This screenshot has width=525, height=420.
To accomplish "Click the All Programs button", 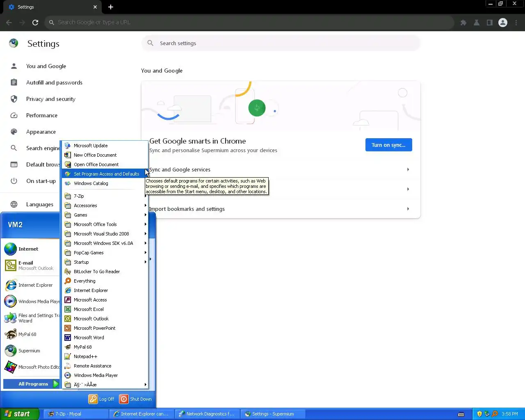I will coord(32,384).
